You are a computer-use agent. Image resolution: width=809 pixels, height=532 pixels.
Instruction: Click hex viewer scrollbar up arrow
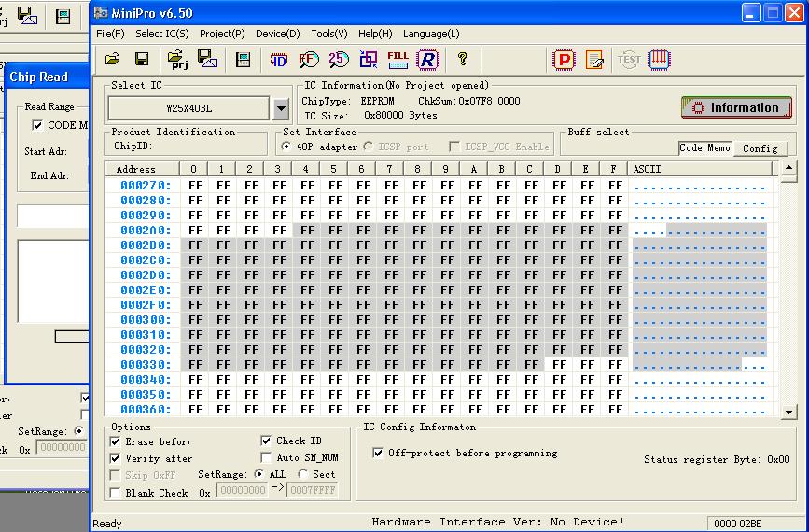[788, 167]
